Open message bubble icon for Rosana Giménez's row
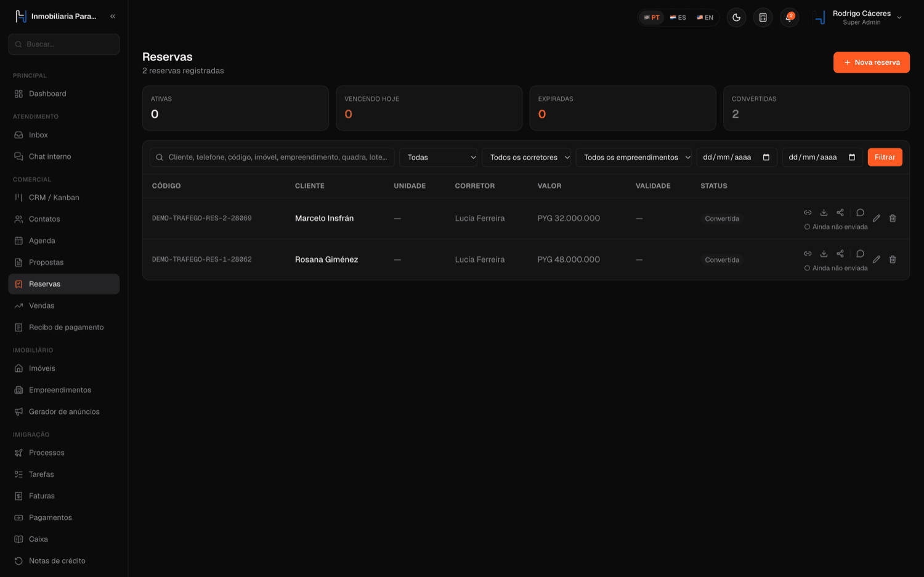924x577 pixels. tap(860, 254)
